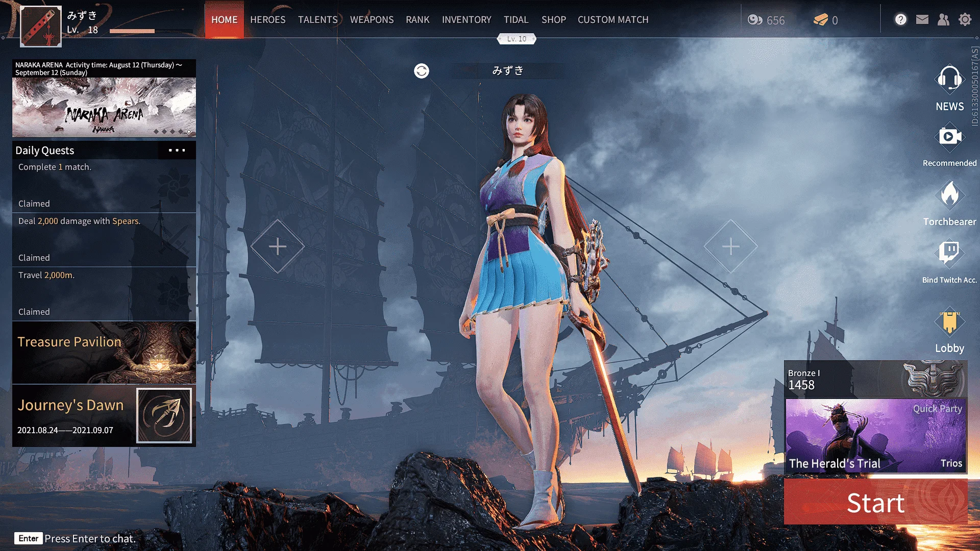Open the Recommended video icon
This screenshot has height=551, width=980.
tap(949, 137)
